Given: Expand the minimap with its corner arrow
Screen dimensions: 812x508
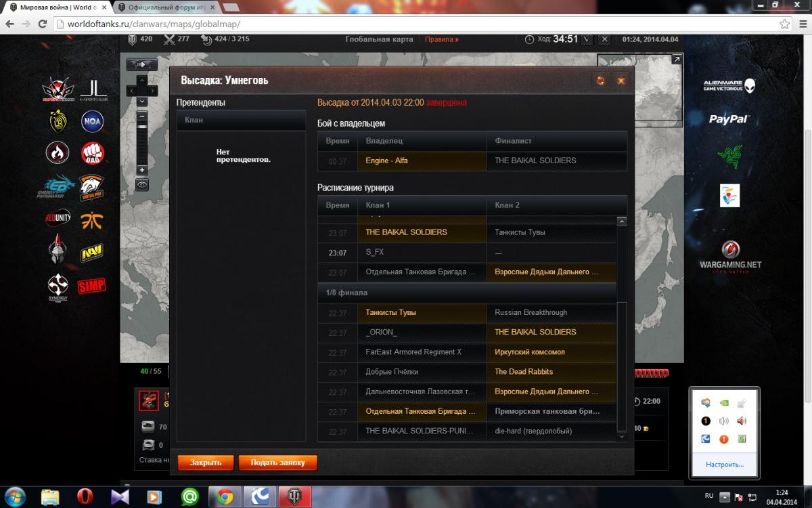Looking at the screenshot, I should [x=676, y=60].
